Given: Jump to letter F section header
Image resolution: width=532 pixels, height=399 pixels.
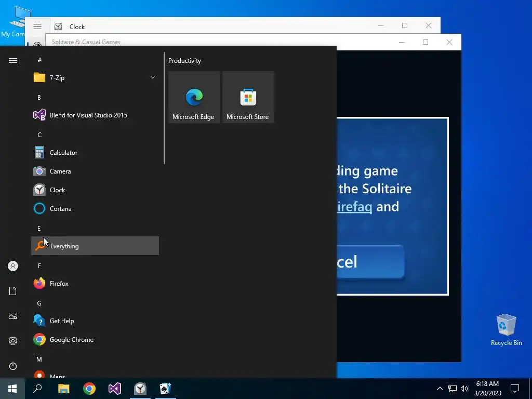Looking at the screenshot, I should [39, 265].
